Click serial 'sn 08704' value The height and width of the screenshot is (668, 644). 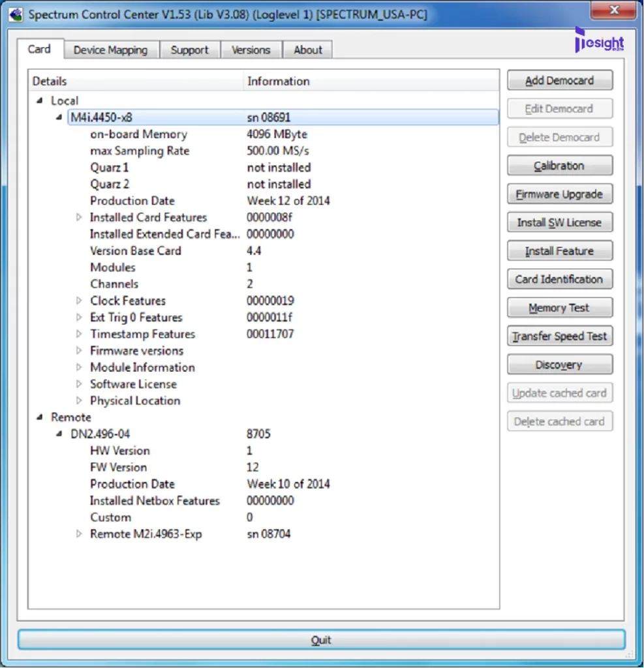click(269, 534)
